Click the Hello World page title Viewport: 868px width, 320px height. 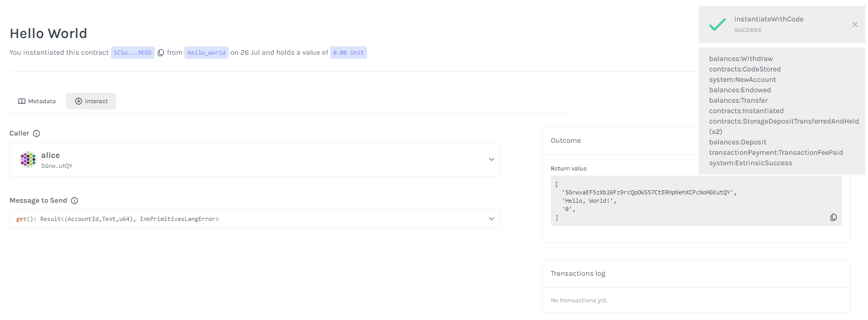point(48,33)
